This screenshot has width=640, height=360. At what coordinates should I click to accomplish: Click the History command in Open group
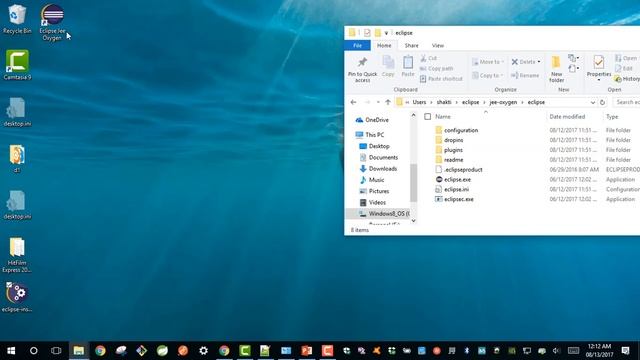pyautogui.click(x=627, y=79)
